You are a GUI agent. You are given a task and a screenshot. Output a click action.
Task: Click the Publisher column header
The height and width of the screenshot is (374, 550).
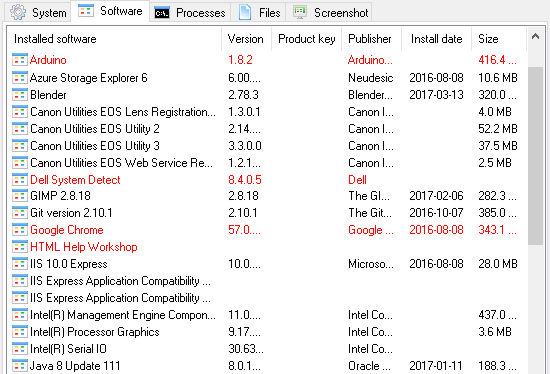[371, 39]
